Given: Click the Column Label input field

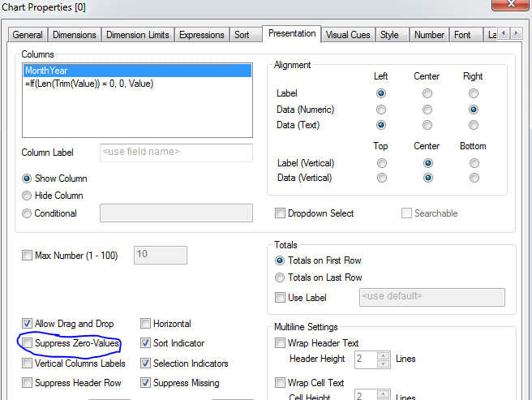Looking at the screenshot, I should (x=176, y=153).
